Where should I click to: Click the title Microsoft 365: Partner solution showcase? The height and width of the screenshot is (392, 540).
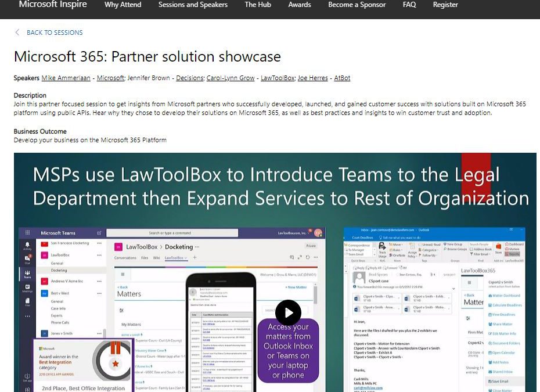(x=147, y=56)
